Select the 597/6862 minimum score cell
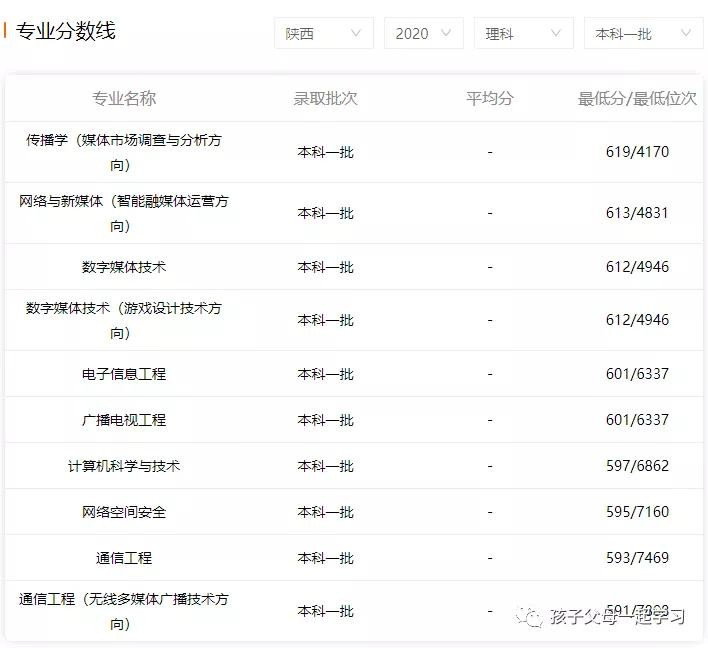This screenshot has height=648, width=708. pyautogui.click(x=637, y=466)
